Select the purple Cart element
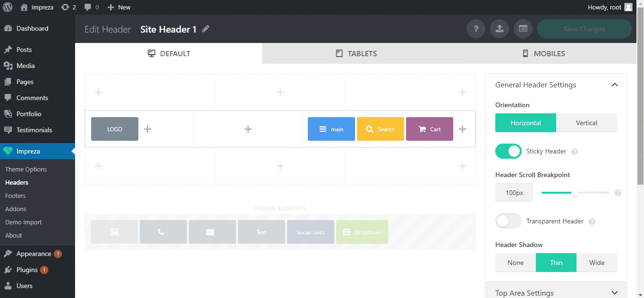 430,129
